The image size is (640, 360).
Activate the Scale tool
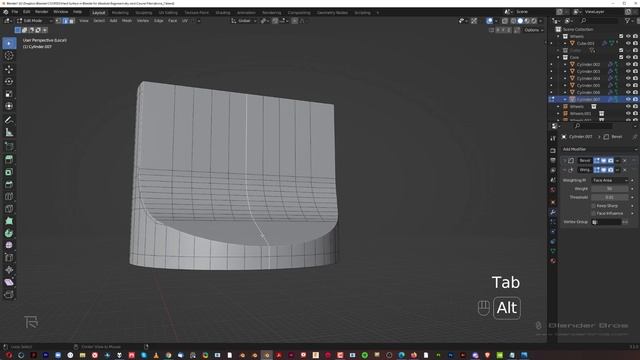click(9, 94)
